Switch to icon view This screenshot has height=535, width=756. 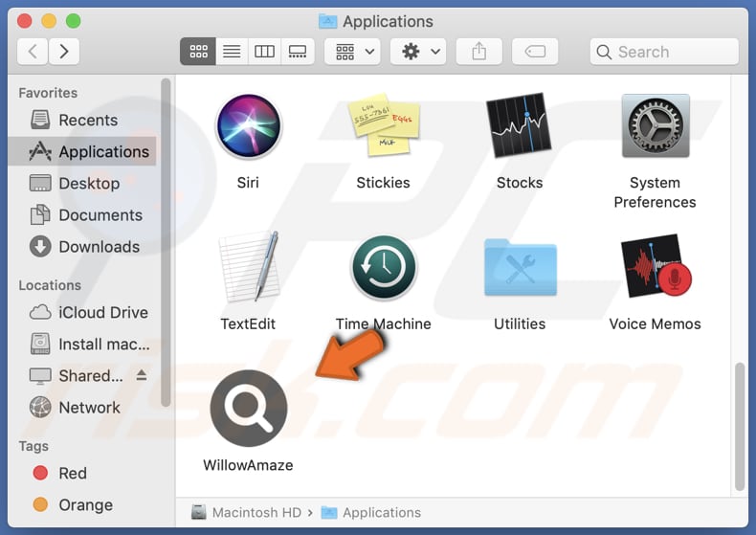click(x=198, y=51)
